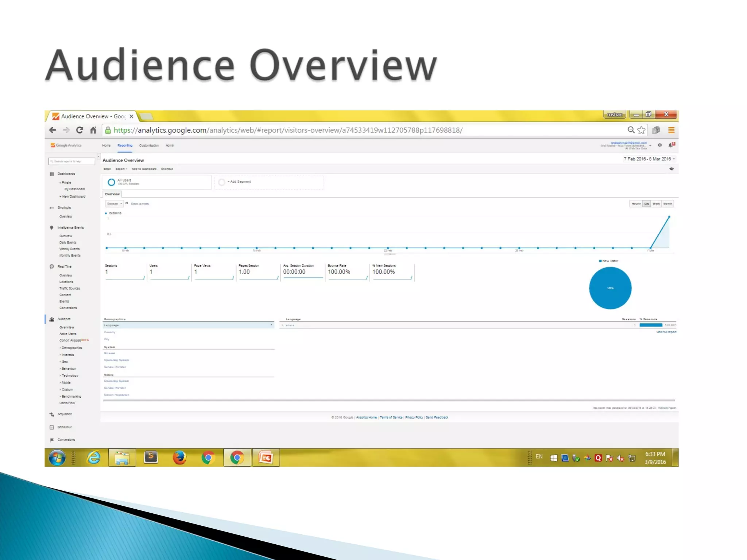
Task: Open Firefox from the taskbar
Action: tap(179, 458)
